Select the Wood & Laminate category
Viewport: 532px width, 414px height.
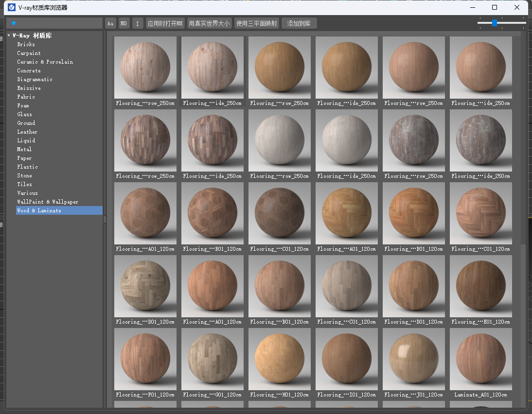point(39,210)
